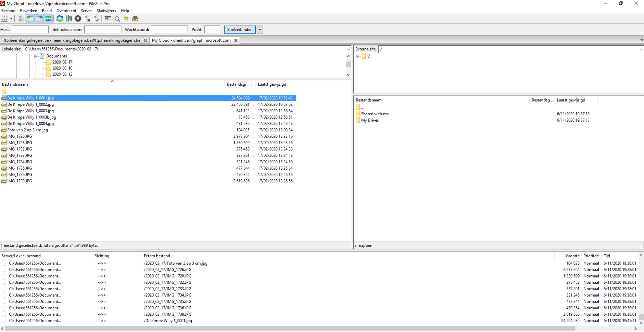The height and width of the screenshot is (332, 644).
Task: Select the 2020_02_17 folder in the tree
Action: coord(62,62)
